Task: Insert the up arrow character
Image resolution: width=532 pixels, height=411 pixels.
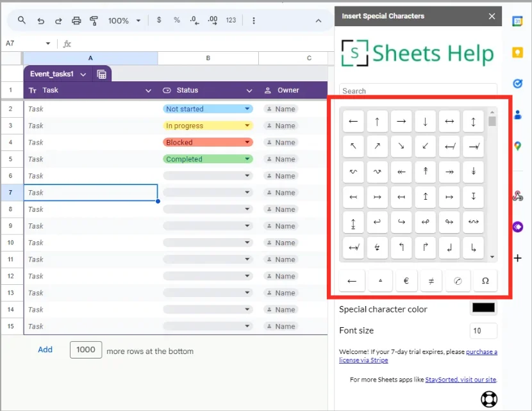Action: (x=377, y=121)
